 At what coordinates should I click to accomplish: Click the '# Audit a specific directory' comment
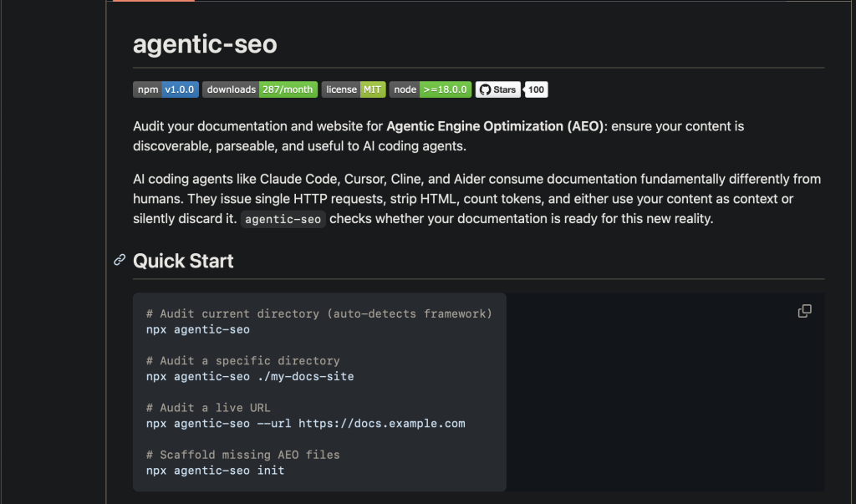click(242, 360)
